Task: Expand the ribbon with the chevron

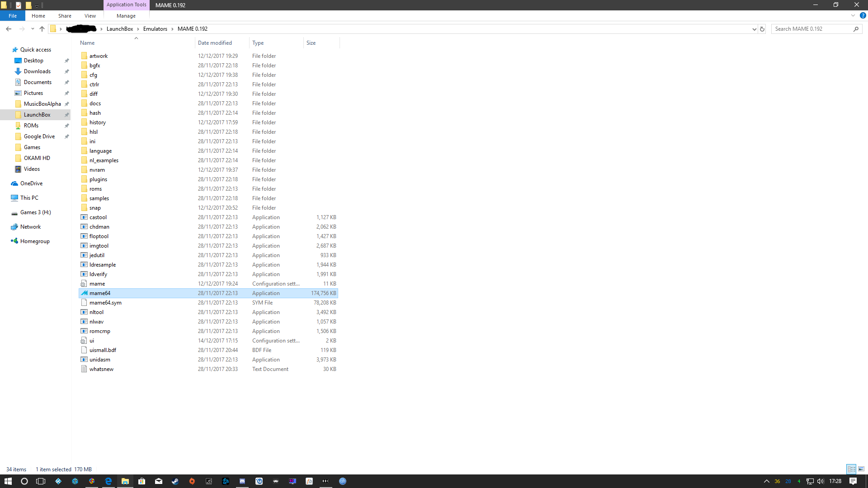Action: coord(853,15)
